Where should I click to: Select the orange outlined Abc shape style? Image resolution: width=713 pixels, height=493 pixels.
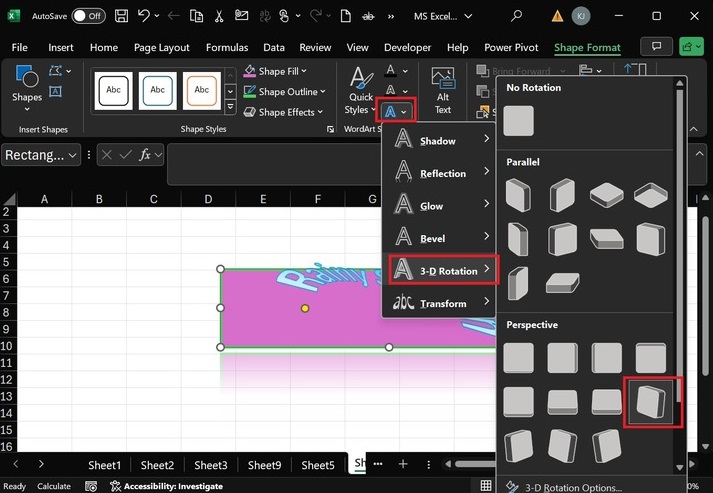pyautogui.click(x=201, y=90)
